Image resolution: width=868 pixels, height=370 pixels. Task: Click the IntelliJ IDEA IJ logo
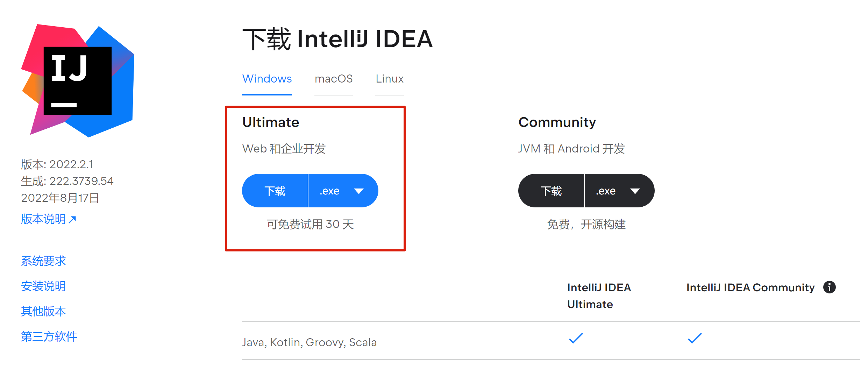78,80
